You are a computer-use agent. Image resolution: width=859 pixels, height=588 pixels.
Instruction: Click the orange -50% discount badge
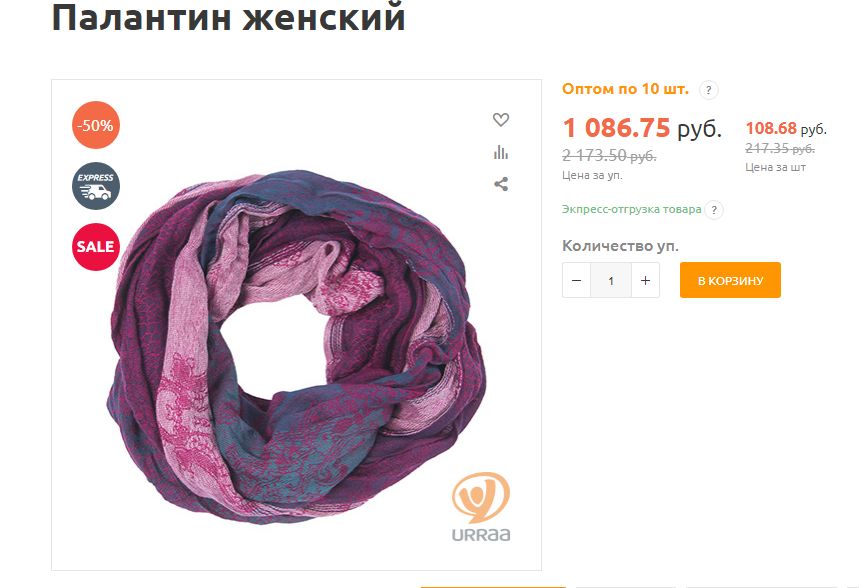[96, 125]
